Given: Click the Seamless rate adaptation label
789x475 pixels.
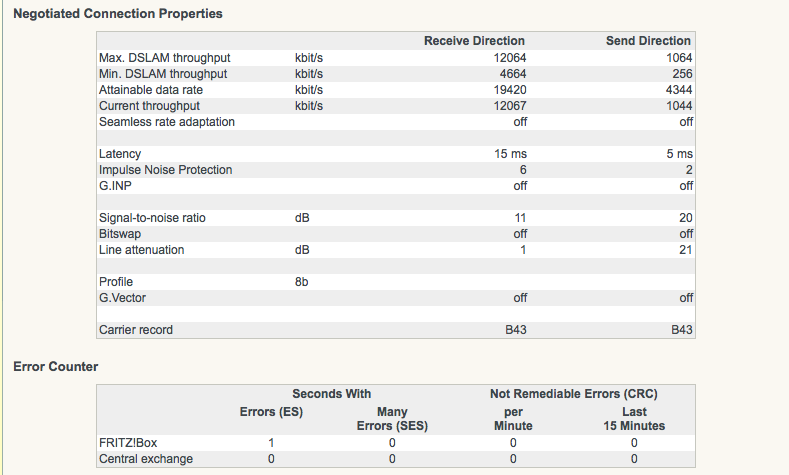Looking at the screenshot, I should pos(167,122).
